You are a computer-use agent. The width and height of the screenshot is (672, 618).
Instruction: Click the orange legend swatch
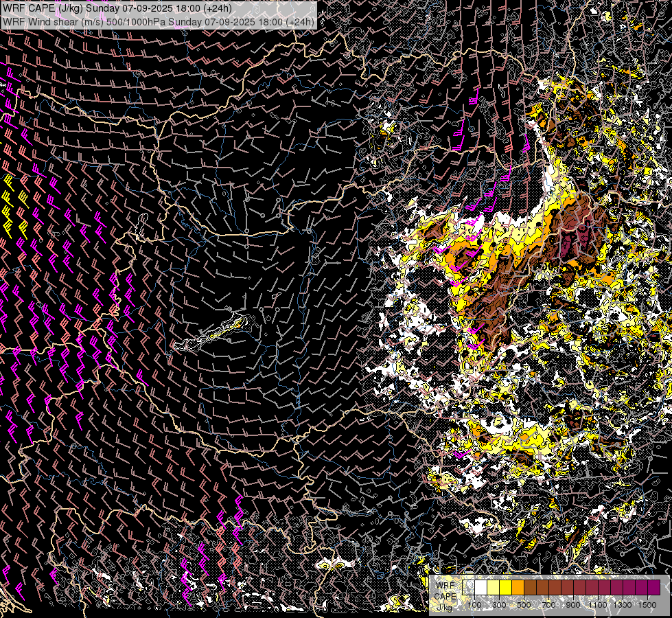(518, 587)
